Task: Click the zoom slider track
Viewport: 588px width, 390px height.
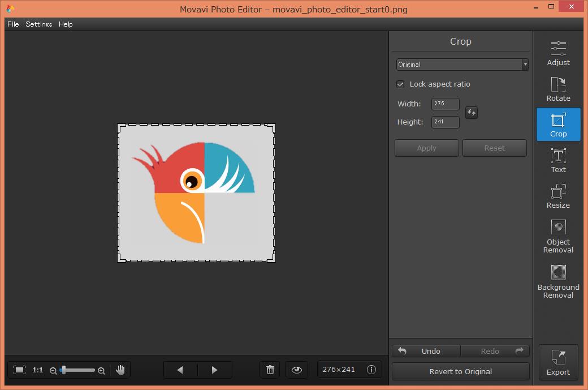Action: (79, 370)
